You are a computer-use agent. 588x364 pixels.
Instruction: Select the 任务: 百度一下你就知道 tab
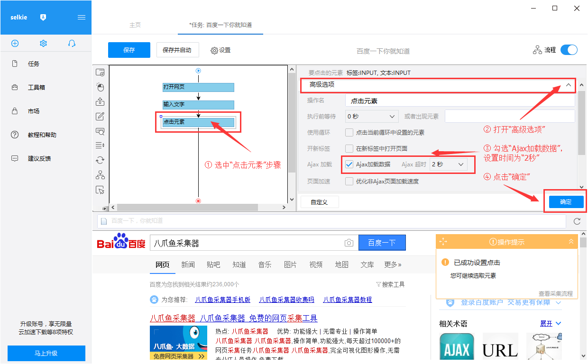[x=220, y=25]
